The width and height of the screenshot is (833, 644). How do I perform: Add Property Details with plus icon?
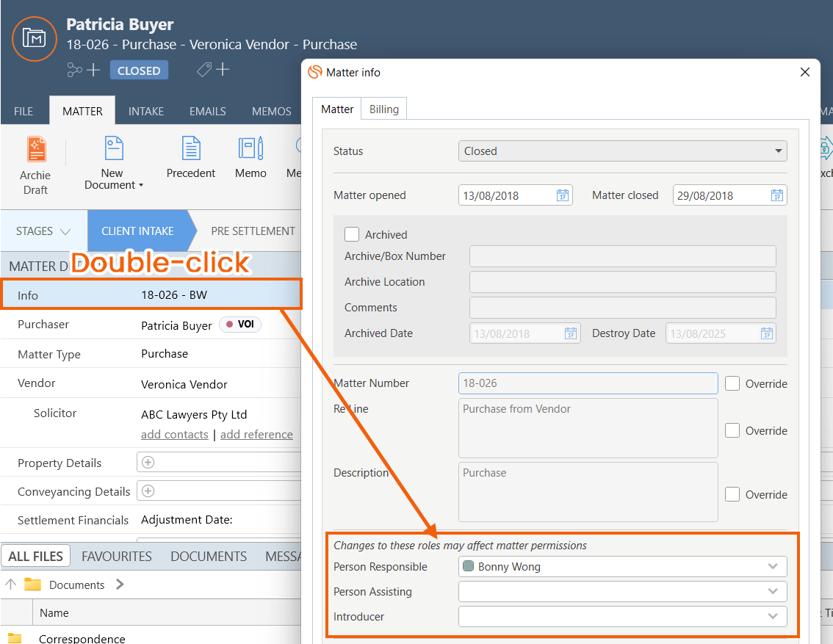tap(148, 463)
